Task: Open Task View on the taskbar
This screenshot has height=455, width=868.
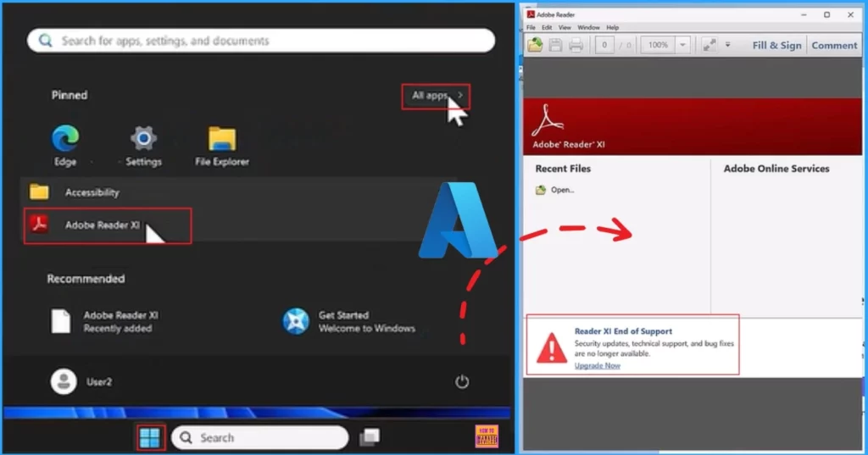Action: pyautogui.click(x=370, y=437)
